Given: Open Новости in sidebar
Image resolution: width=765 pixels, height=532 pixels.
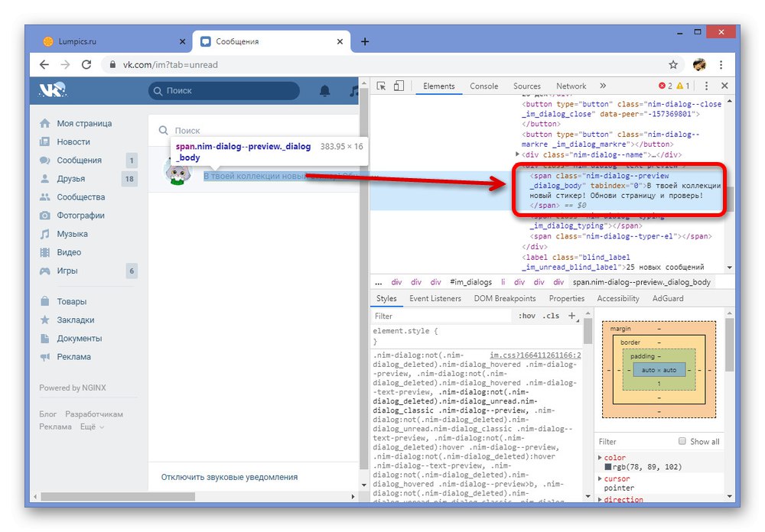Looking at the screenshot, I should (73, 142).
